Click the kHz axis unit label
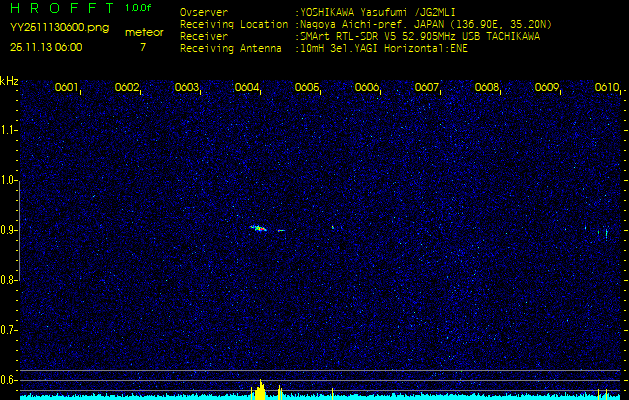The height and width of the screenshot is (400, 629). click(9, 81)
